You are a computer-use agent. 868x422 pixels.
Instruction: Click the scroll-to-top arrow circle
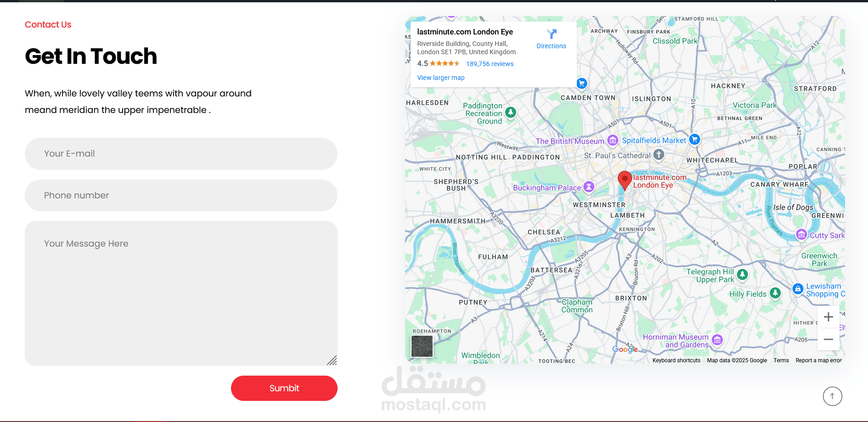[x=832, y=396]
